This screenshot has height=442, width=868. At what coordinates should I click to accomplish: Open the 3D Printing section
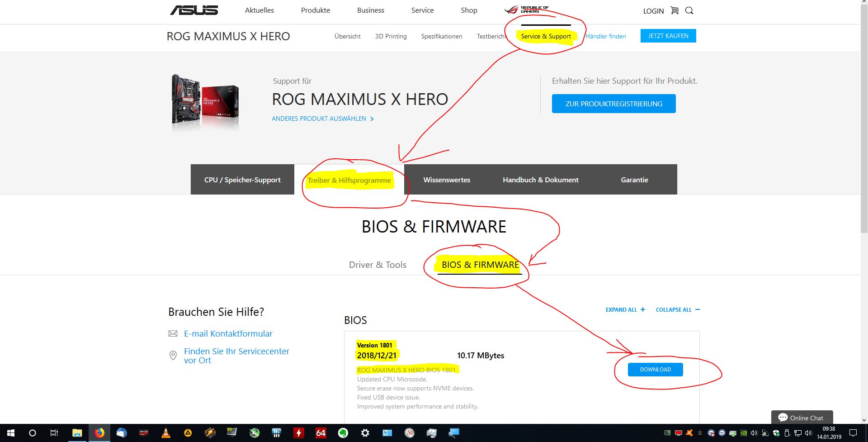pyautogui.click(x=391, y=36)
